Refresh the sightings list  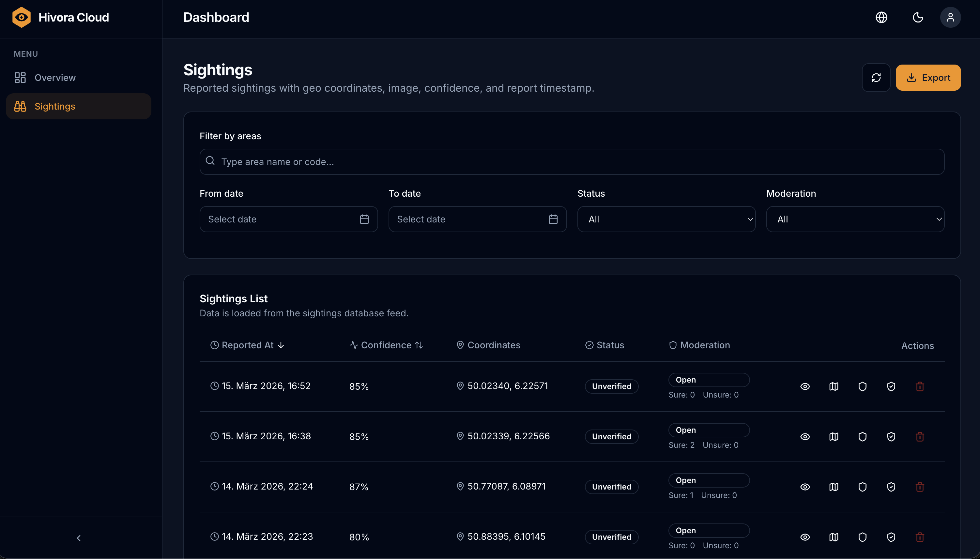(x=876, y=78)
